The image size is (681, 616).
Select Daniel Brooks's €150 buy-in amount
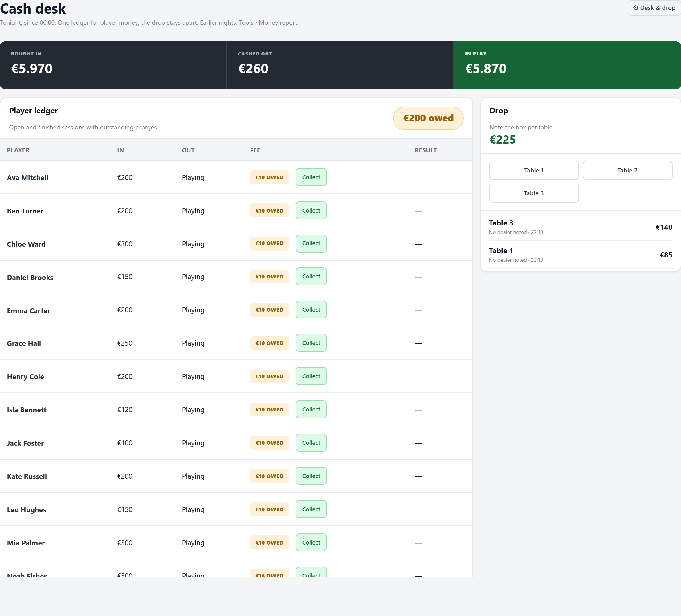[125, 277]
